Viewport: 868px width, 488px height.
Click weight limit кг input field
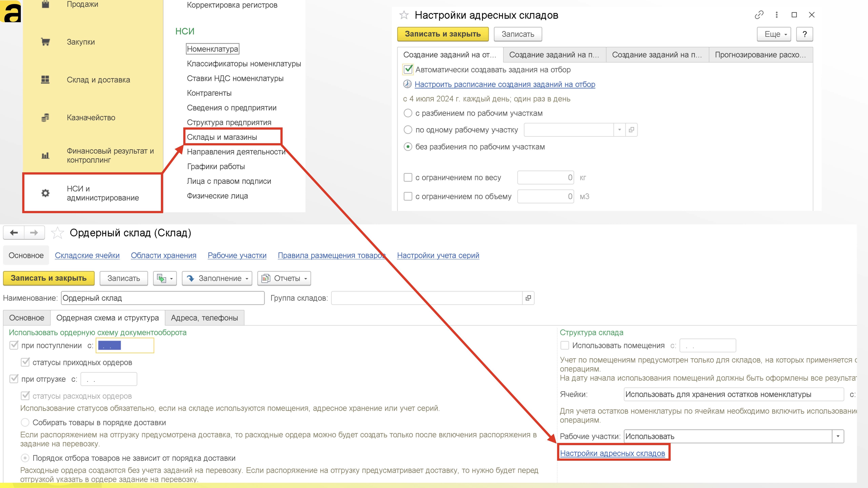(546, 177)
